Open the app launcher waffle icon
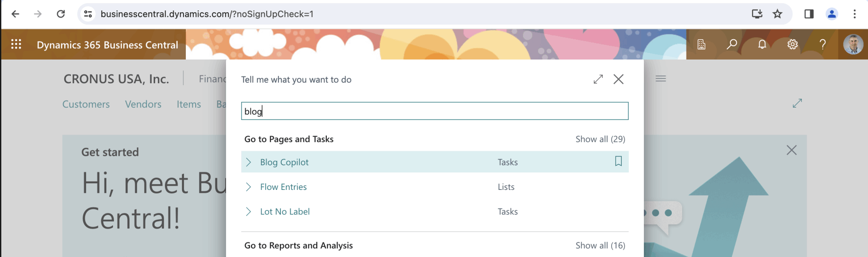868x257 pixels. (x=16, y=44)
